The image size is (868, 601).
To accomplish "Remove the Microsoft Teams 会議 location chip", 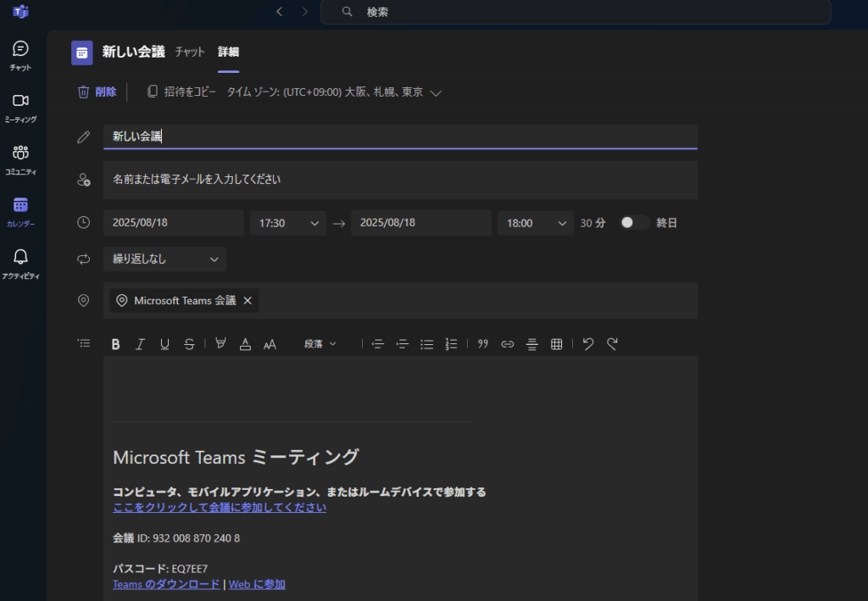I will [x=248, y=301].
